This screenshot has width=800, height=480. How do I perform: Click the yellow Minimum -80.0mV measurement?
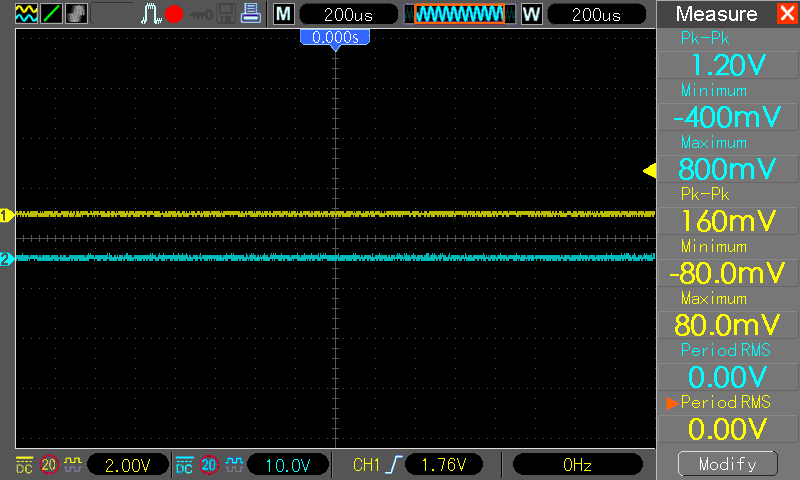point(728,273)
